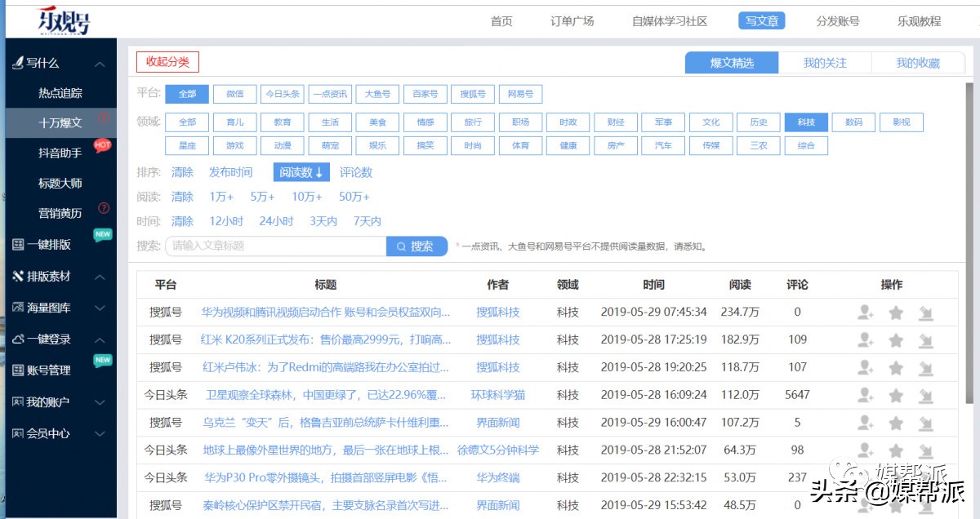Viewport: 980px width, 519px height.
Task: Select the 游戏 domain filter
Action: coord(234,145)
